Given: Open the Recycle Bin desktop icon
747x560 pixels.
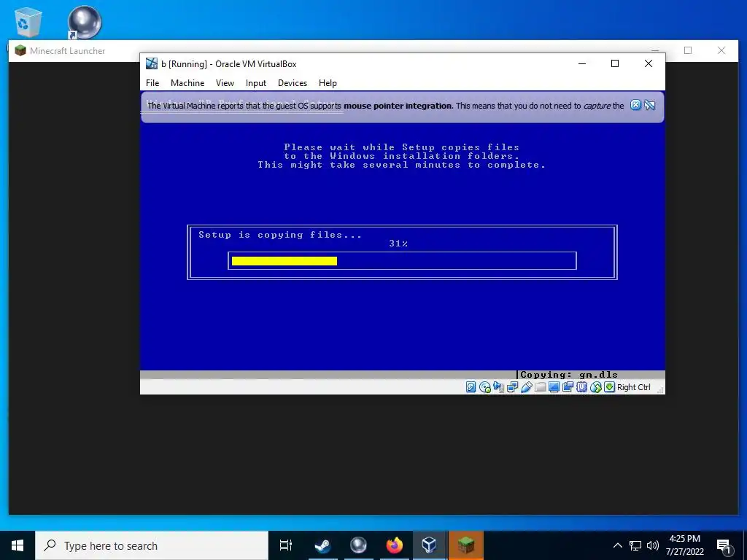Looking at the screenshot, I should click(x=28, y=23).
